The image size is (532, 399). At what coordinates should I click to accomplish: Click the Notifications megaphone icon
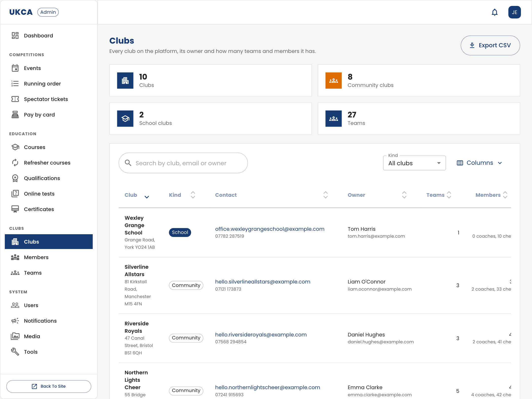coord(15,321)
